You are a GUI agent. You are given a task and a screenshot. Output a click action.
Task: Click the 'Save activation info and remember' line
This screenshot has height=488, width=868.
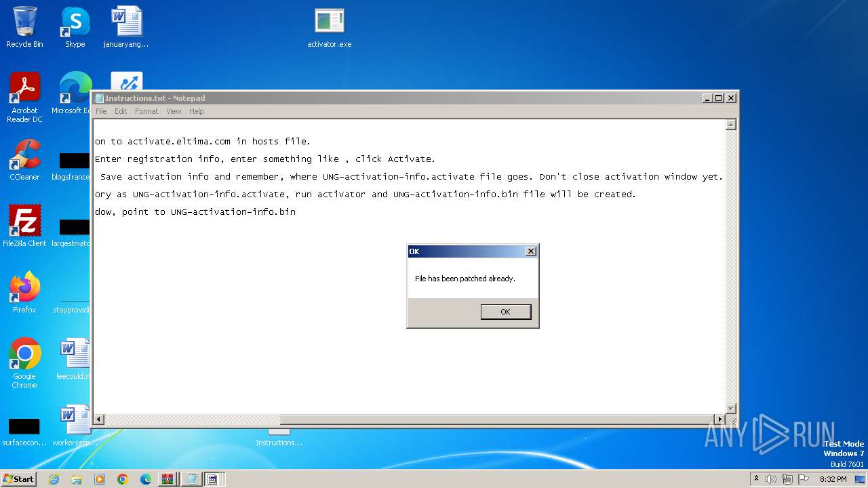(x=412, y=177)
